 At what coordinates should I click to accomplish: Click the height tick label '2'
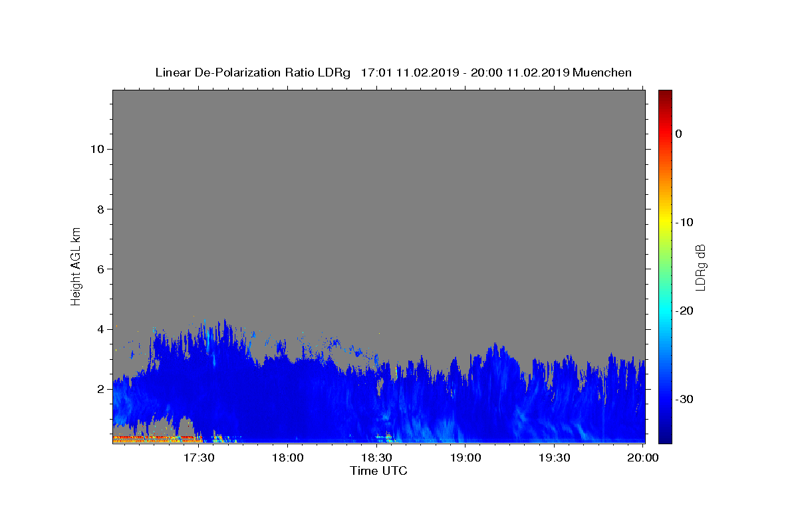pos(99,389)
